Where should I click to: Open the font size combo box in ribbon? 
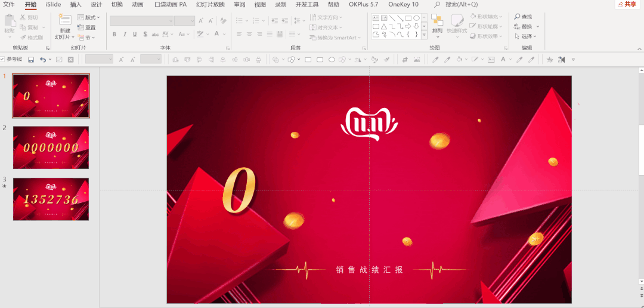pyautogui.click(x=184, y=20)
